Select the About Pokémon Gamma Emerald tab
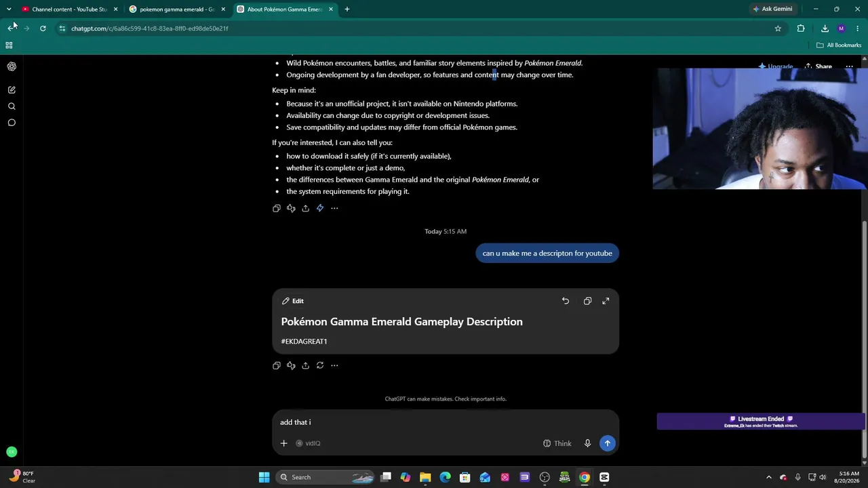This screenshot has width=868, height=488. click(285, 9)
